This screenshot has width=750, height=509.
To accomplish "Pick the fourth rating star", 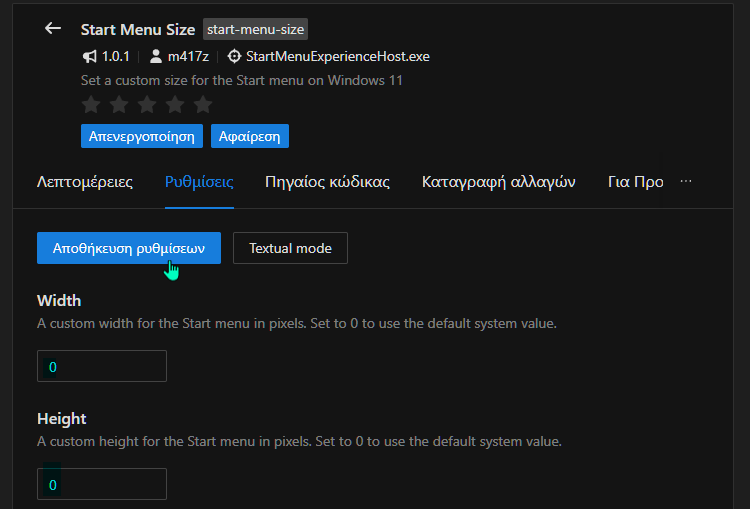I will [x=175, y=104].
